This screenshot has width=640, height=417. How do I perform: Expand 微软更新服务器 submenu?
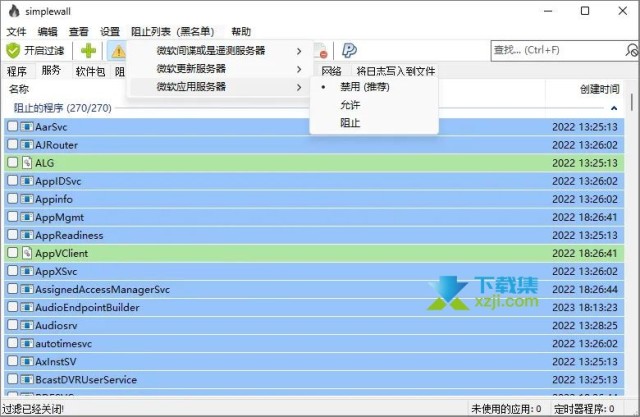(x=219, y=69)
